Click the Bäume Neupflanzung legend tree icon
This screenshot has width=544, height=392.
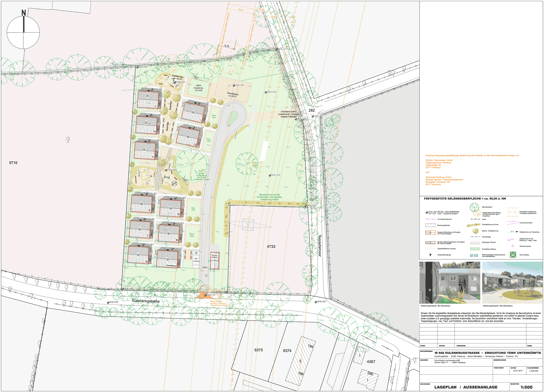pos(475,231)
